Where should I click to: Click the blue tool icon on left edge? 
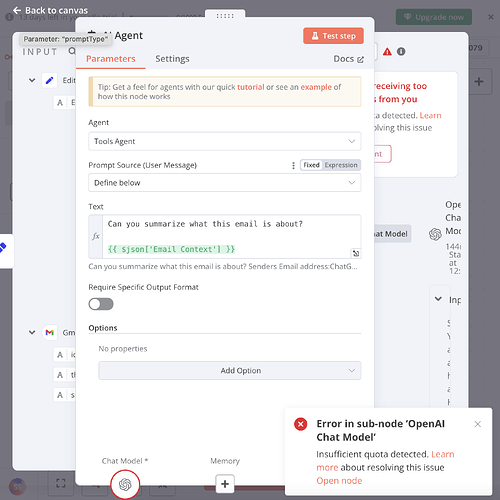click(x=3, y=248)
